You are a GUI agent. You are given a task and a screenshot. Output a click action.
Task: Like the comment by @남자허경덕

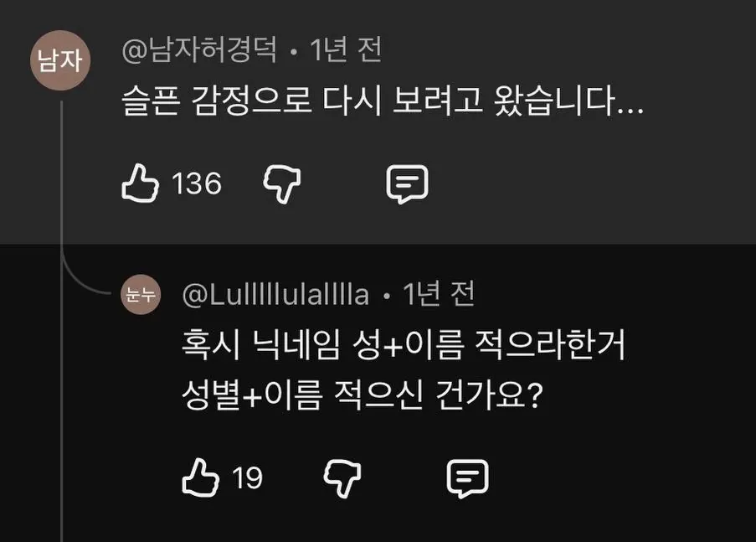[x=140, y=183]
